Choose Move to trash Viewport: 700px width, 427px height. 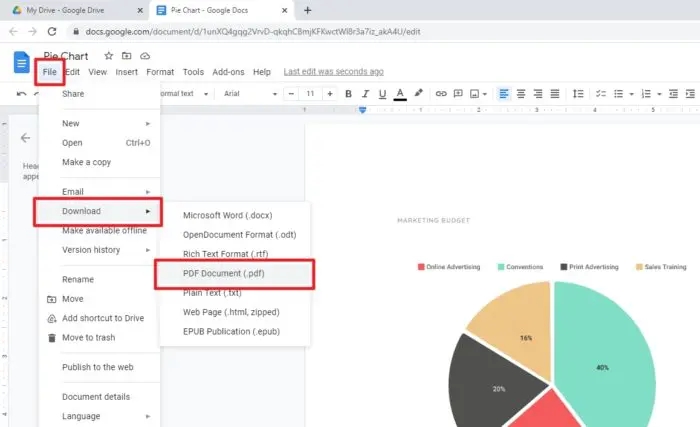coord(99,338)
